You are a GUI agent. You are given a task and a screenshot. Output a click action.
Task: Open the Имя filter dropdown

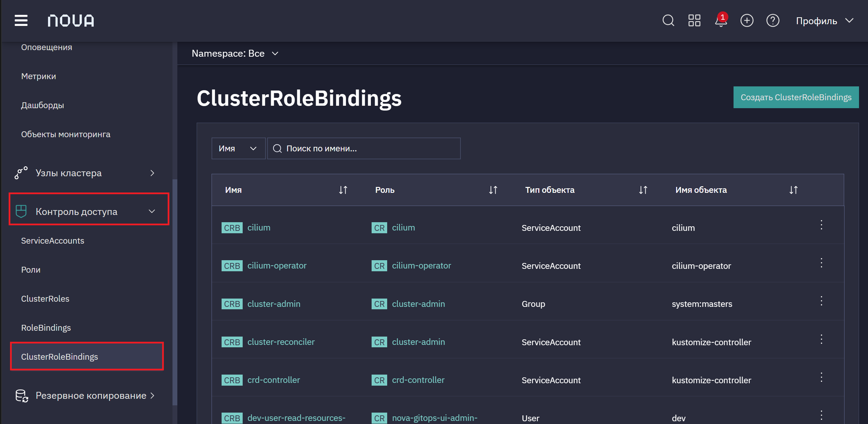(238, 148)
